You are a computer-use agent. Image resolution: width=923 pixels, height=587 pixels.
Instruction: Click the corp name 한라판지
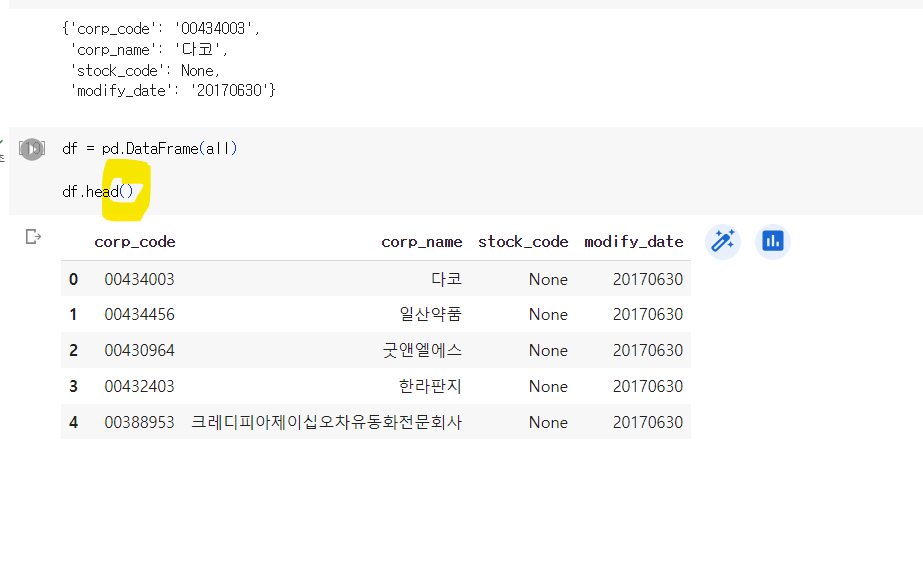[x=430, y=386]
